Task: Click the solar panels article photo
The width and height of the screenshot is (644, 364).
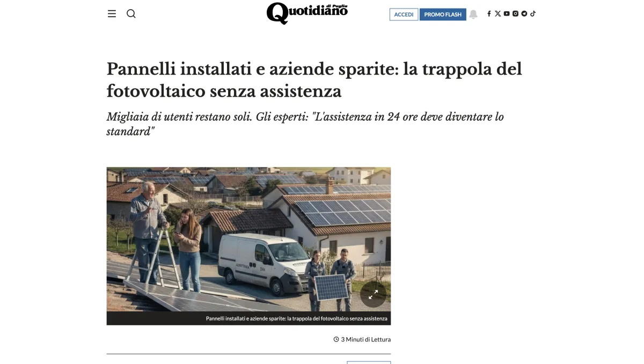Action: point(248,239)
